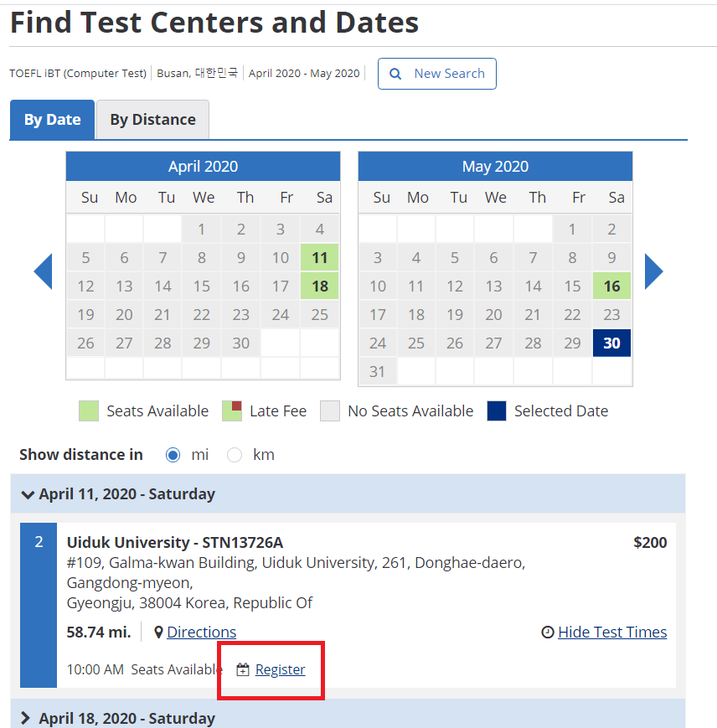Click the map pin icon beside Directions
Image resolution: width=717 pixels, height=728 pixels.
(158, 632)
